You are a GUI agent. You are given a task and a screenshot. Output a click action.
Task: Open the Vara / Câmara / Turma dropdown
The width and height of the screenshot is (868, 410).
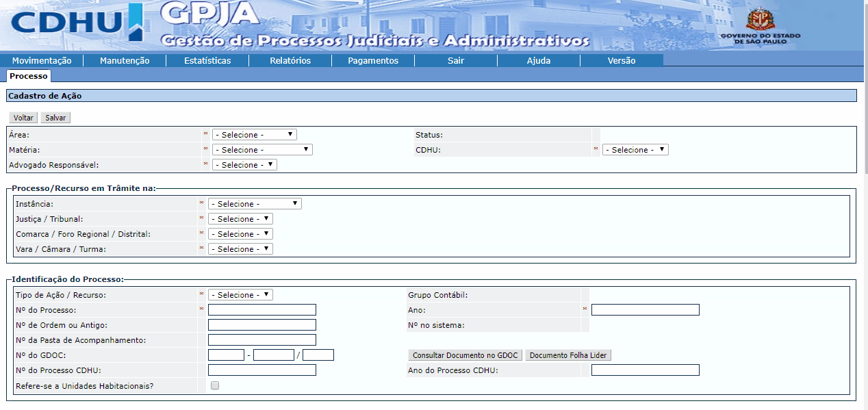[x=240, y=249]
